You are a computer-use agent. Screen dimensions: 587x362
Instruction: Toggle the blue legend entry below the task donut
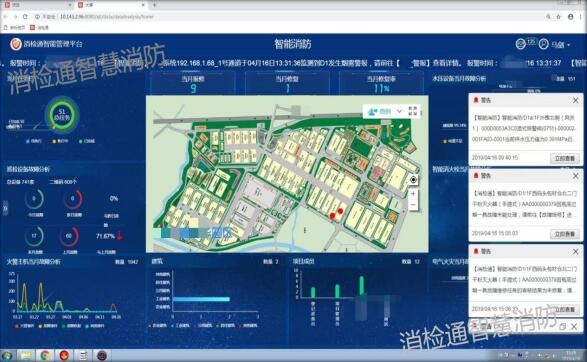(x=34, y=141)
